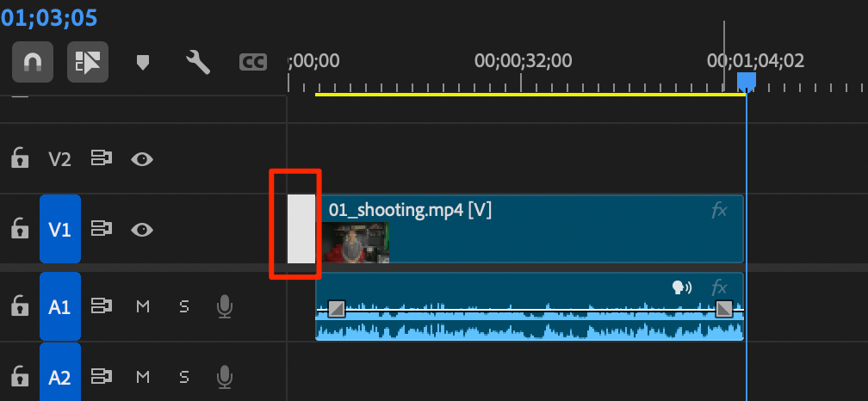The image size is (868, 401).
Task: Select the white gap before the video clip
Action: 301,228
